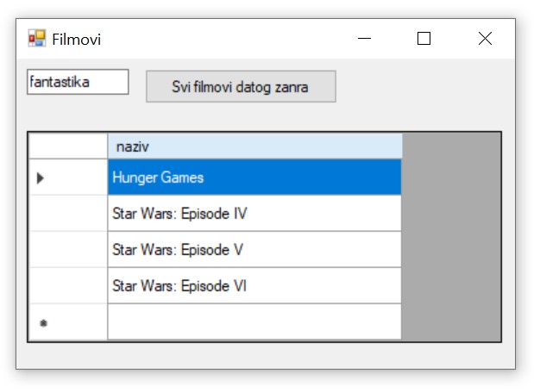
Task: Click the Filmovi application icon in title bar
Action: (36, 39)
